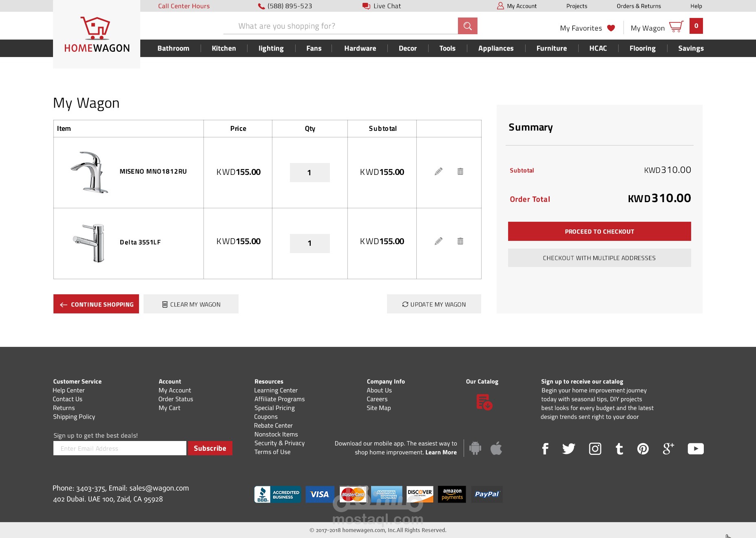This screenshot has width=756, height=538.
Task: Open the Twitter social icon
Action: [569, 449]
